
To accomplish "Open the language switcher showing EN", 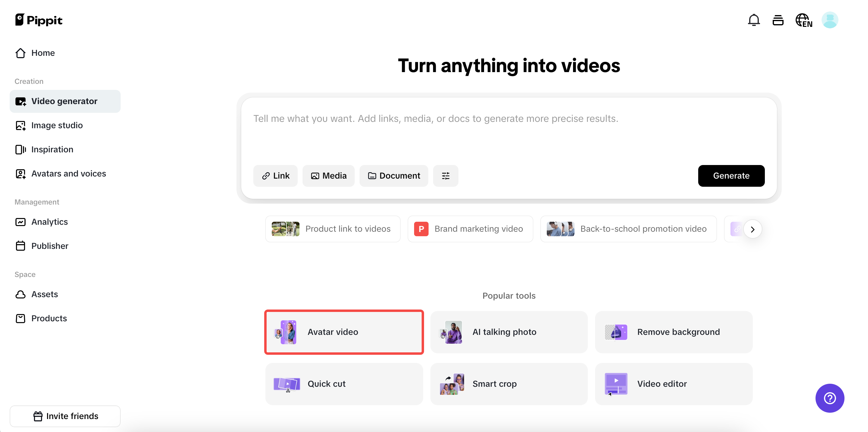I will tap(804, 20).
